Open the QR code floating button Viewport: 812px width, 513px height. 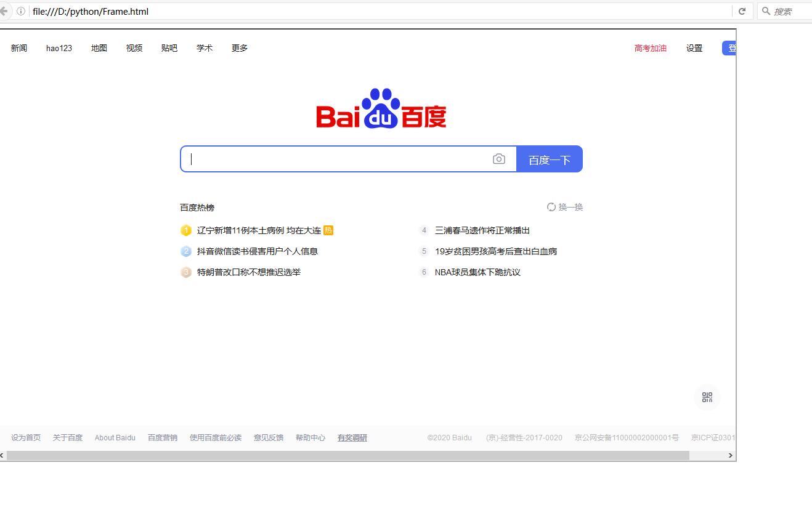707,397
